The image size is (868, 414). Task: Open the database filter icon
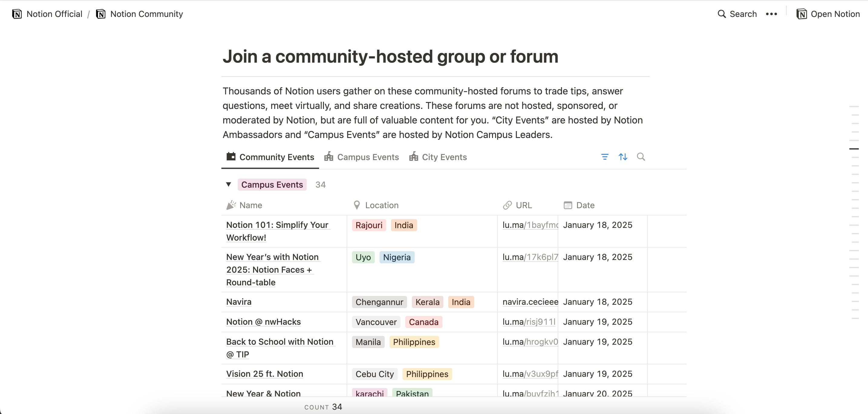pos(605,157)
